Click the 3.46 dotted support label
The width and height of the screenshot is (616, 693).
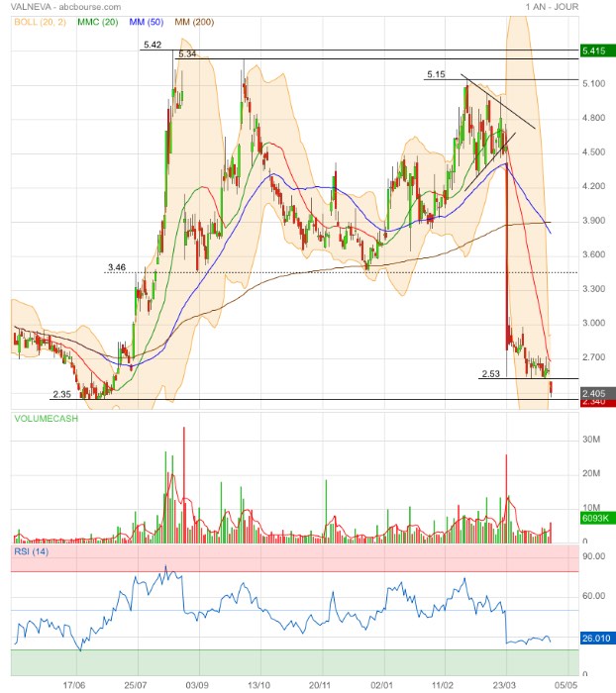click(x=117, y=267)
